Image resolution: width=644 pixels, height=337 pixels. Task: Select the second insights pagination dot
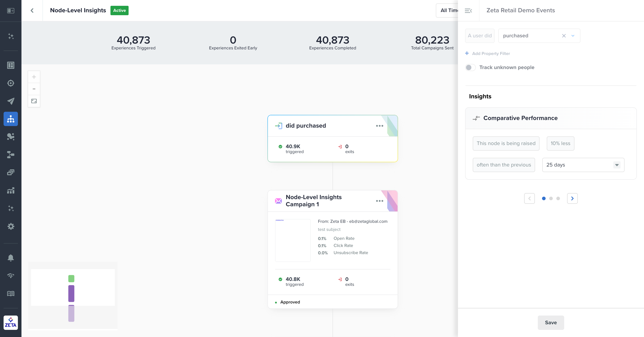pos(551,198)
